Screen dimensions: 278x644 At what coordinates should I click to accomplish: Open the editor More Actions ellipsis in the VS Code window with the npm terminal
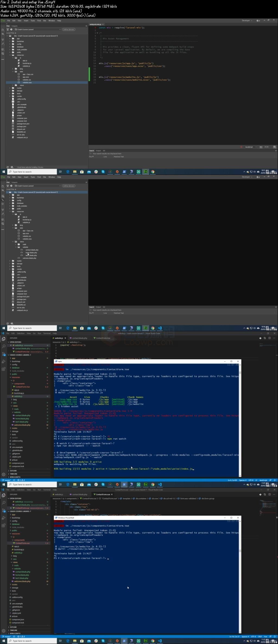(274, 338)
